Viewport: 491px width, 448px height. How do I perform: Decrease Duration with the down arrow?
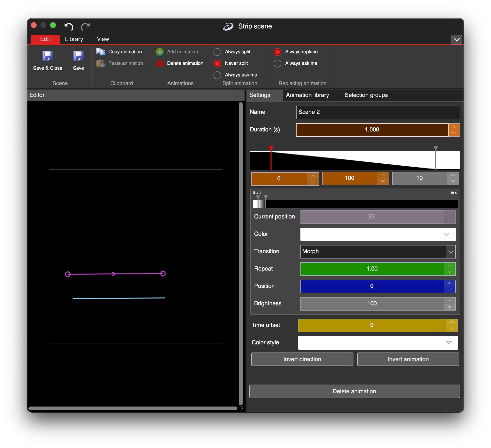(x=454, y=133)
